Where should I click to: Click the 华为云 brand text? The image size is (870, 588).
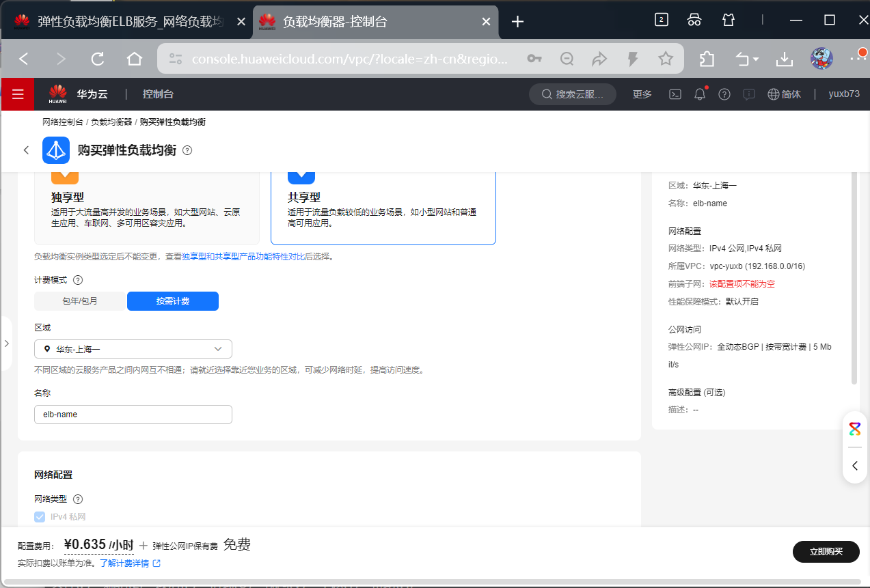92,94
